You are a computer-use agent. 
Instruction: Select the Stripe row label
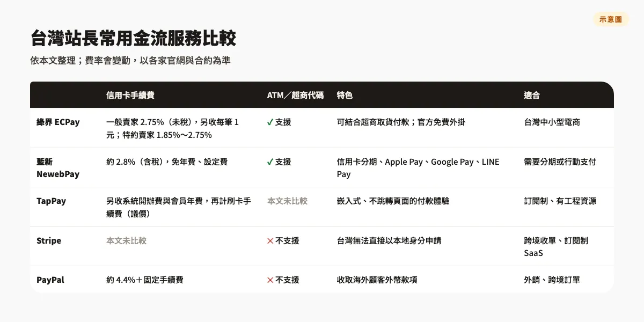pyautogui.click(x=49, y=240)
